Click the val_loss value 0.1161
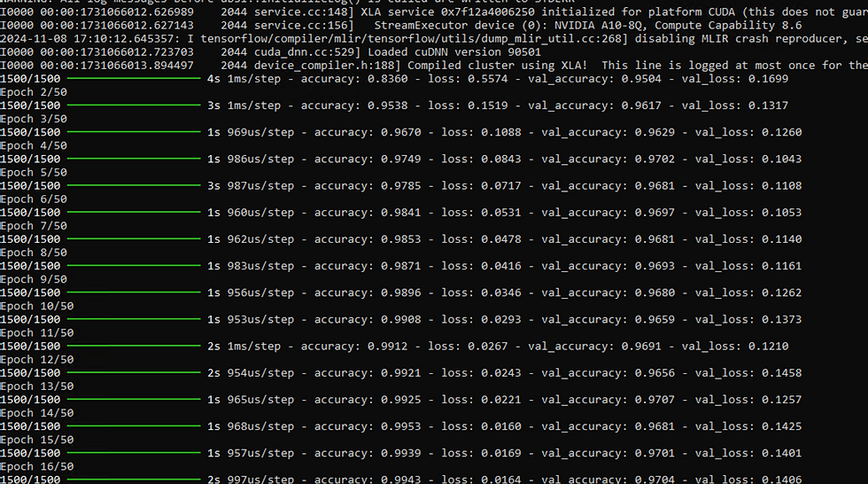The image size is (868, 484). (x=781, y=266)
